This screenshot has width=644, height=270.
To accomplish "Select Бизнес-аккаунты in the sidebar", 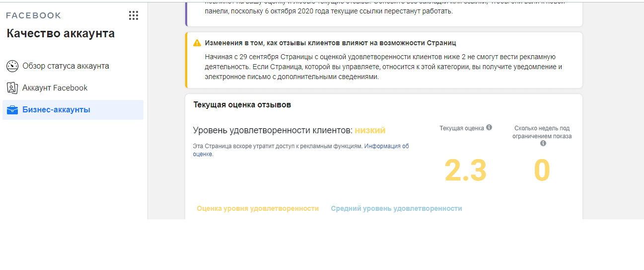I will (x=73, y=110).
